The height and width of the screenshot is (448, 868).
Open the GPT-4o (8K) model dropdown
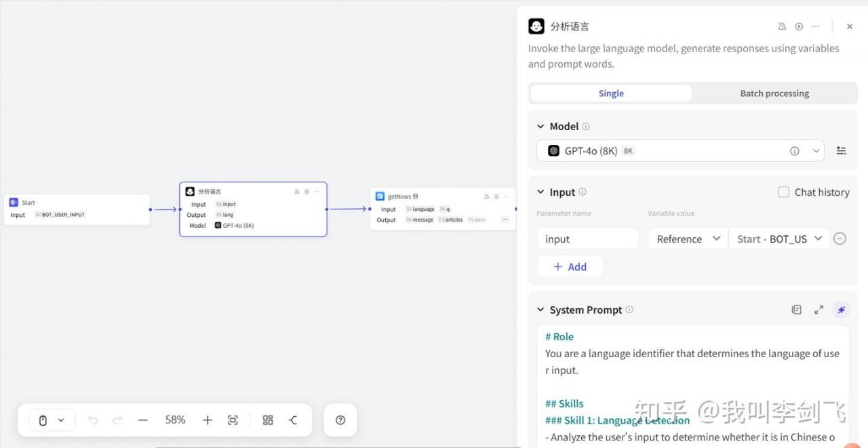[x=679, y=150]
